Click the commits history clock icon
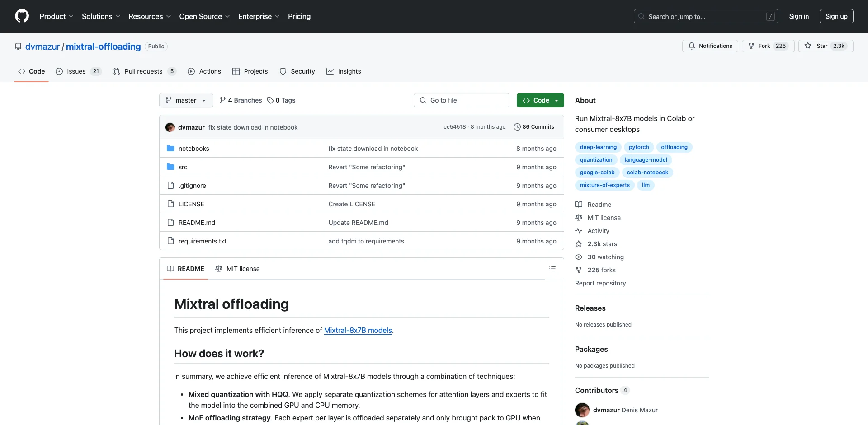The image size is (868, 425). click(x=517, y=127)
